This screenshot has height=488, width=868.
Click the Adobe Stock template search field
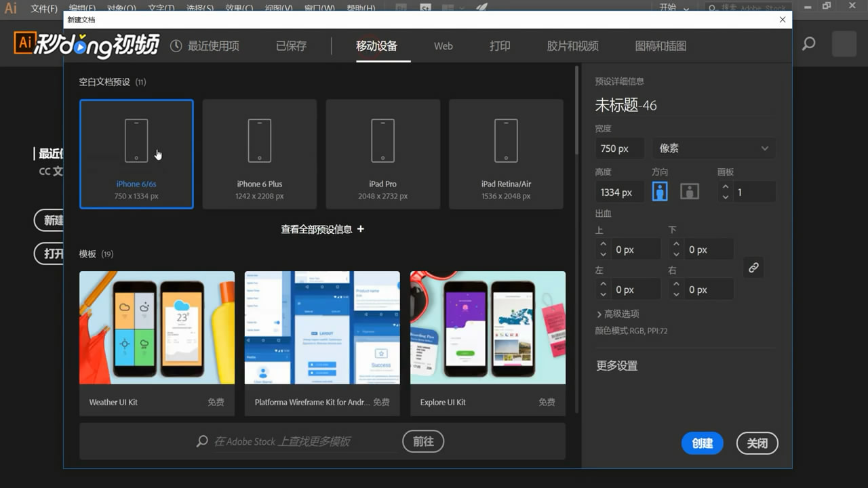(x=296, y=441)
